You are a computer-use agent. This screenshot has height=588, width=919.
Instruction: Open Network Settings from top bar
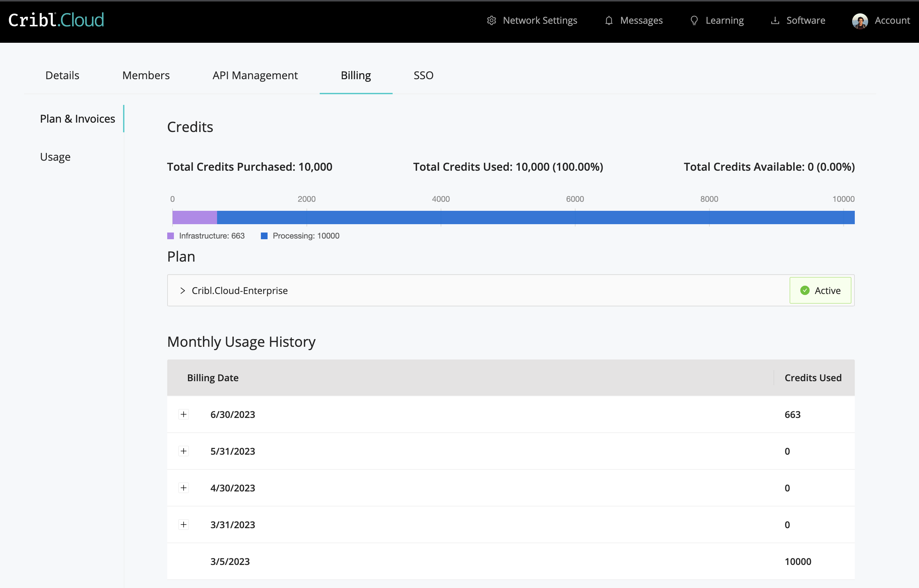[x=532, y=20]
